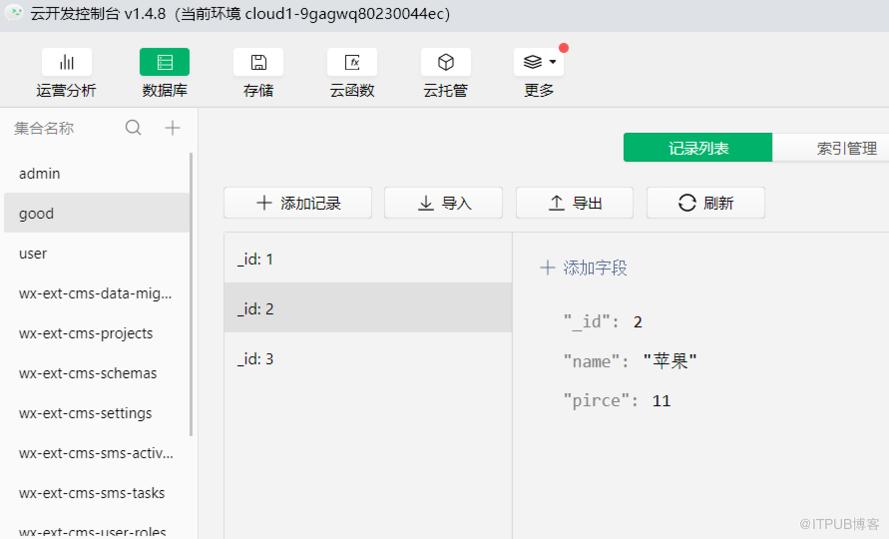Click the "name" value "苹果"
Image resolution: width=889 pixels, height=539 pixels.
tap(670, 361)
